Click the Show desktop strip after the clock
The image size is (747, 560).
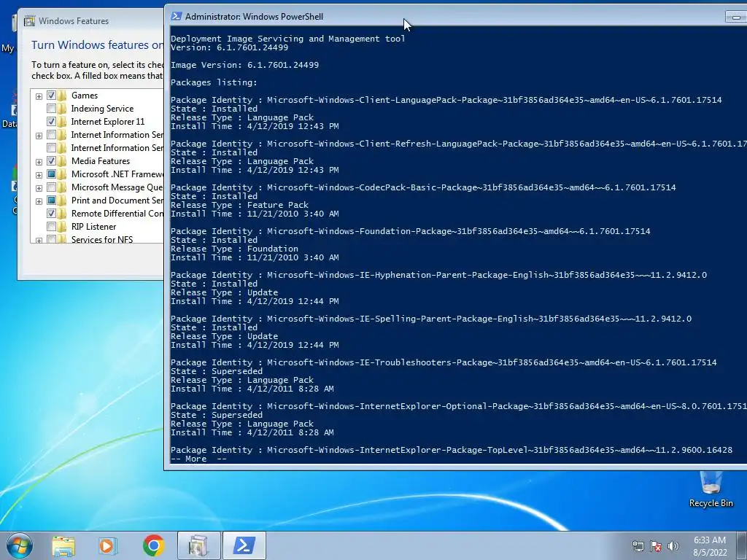pos(742,545)
